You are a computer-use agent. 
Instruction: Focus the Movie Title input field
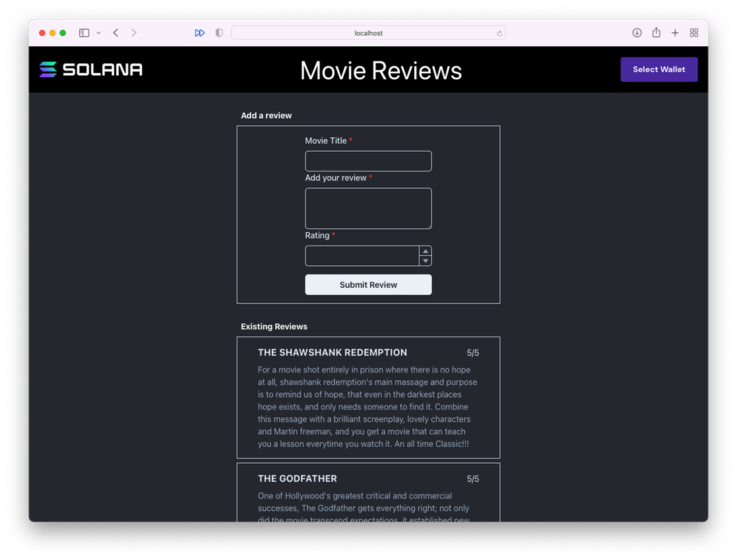click(368, 161)
